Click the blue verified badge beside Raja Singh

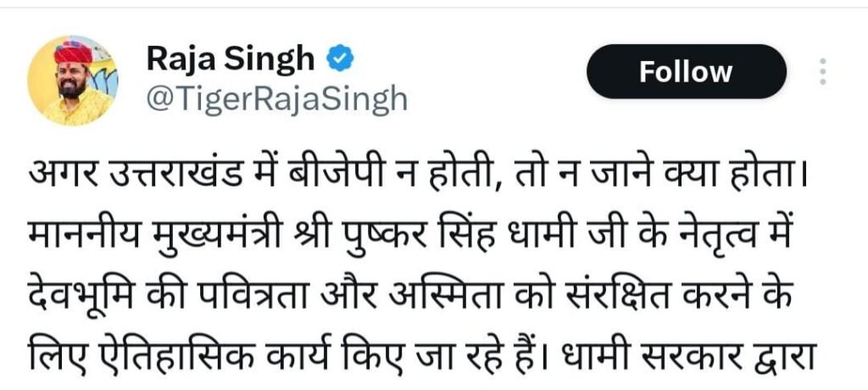339,58
